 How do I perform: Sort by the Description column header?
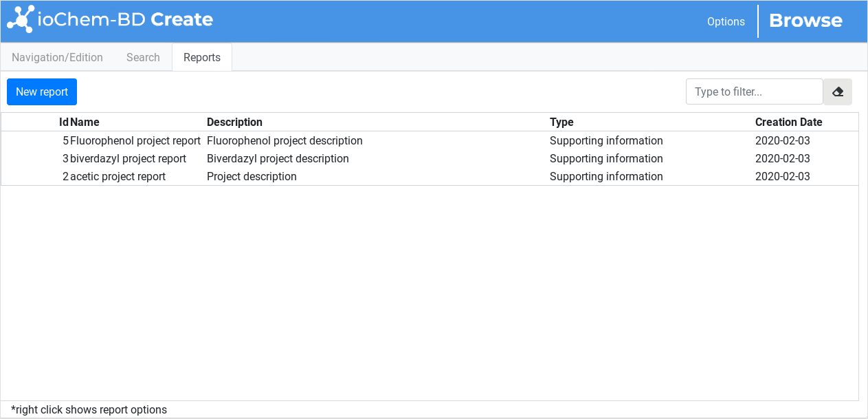pos(234,122)
